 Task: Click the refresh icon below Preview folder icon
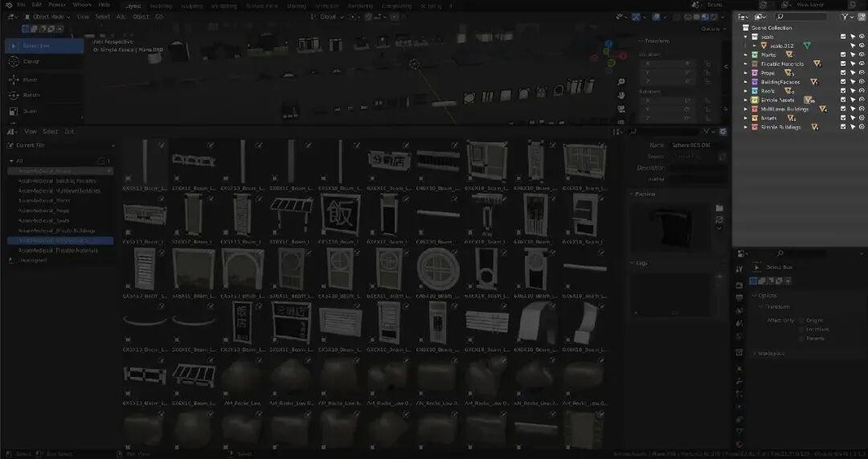pyautogui.click(x=719, y=219)
